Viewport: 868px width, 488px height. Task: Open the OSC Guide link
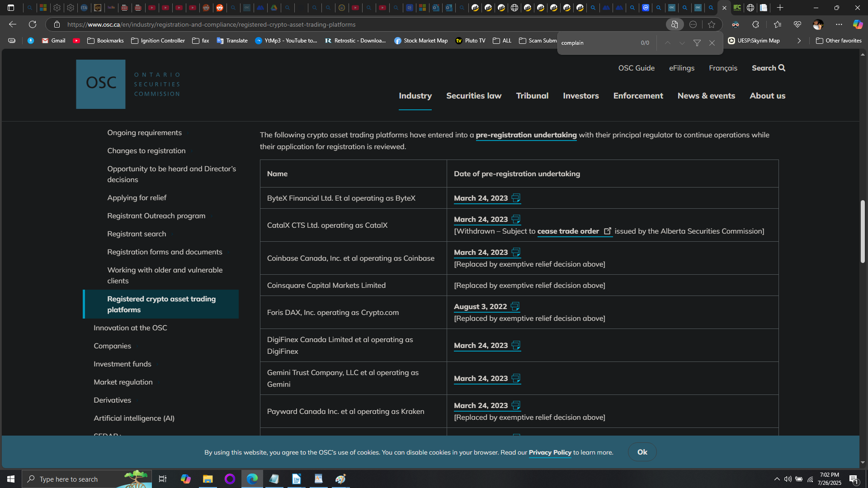click(637, 68)
